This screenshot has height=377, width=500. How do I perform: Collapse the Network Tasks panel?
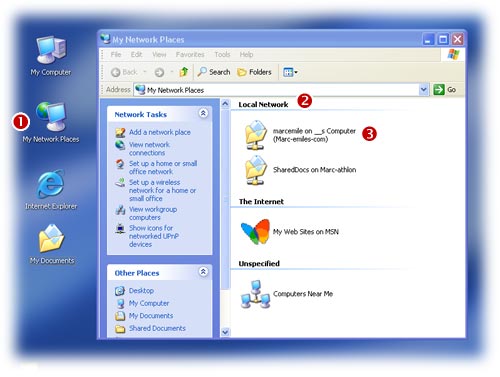[203, 114]
